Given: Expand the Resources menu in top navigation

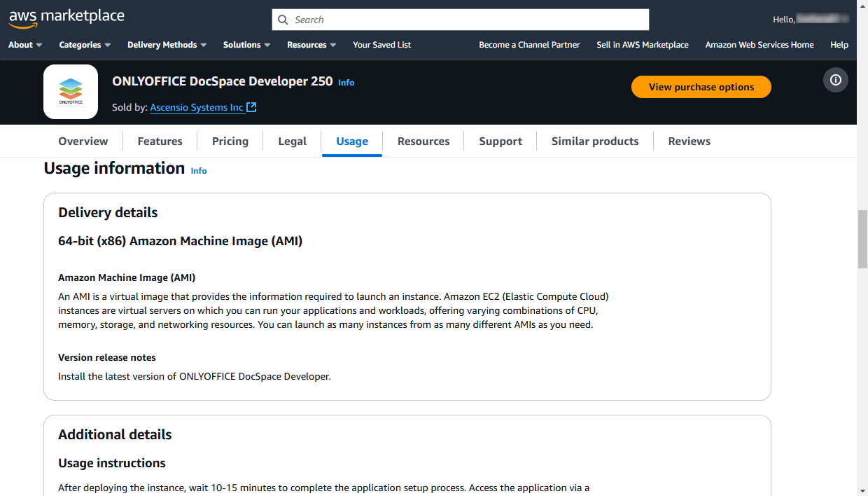Looking at the screenshot, I should (x=311, y=45).
